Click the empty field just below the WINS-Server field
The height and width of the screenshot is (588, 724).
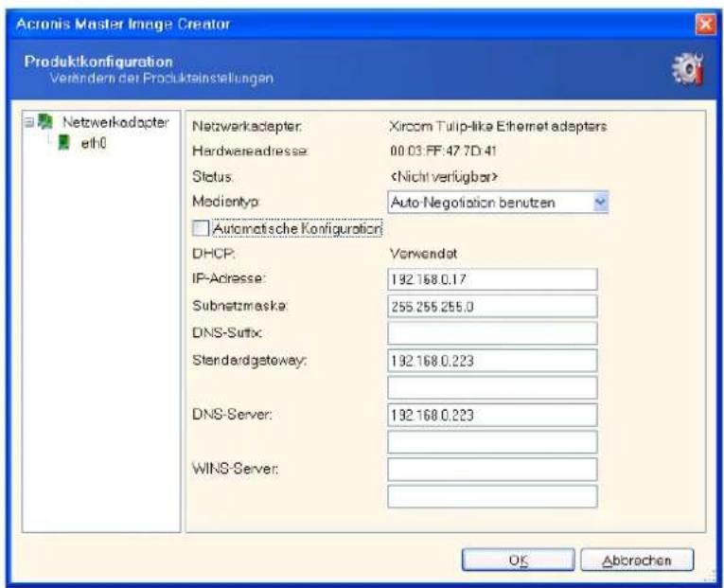[492, 497]
